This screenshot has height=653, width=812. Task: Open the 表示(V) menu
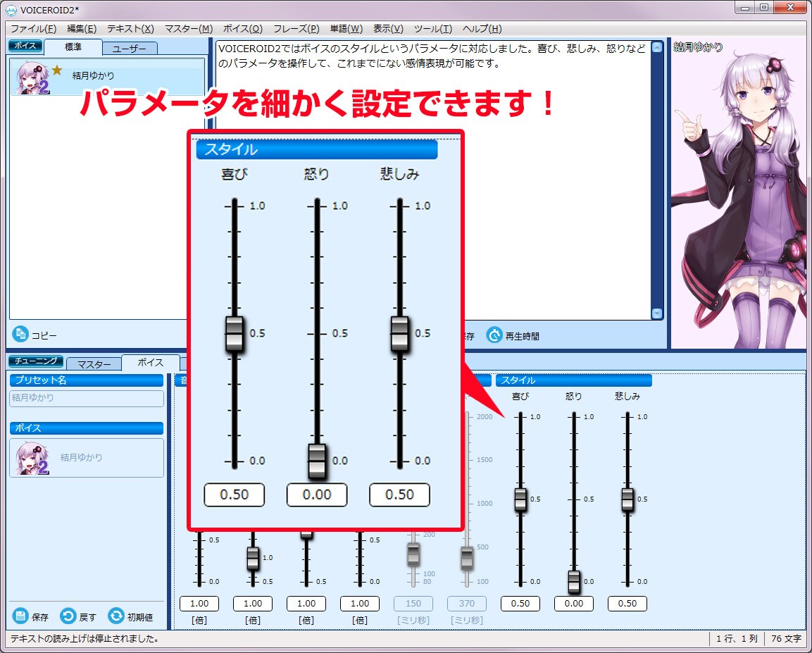tap(388, 29)
